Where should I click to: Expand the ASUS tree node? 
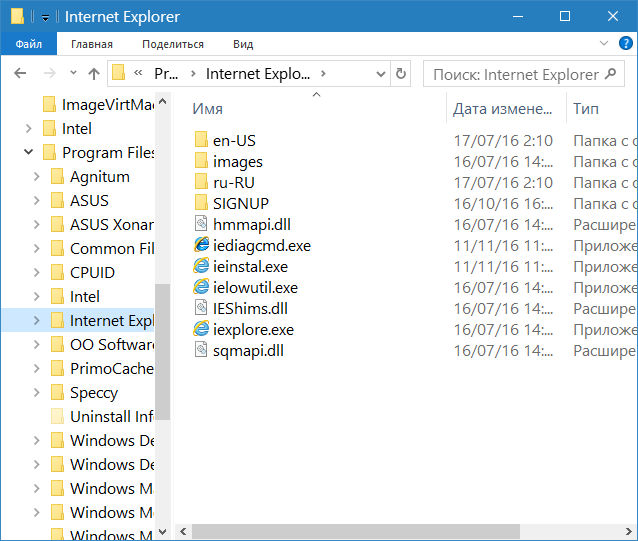pyautogui.click(x=36, y=201)
